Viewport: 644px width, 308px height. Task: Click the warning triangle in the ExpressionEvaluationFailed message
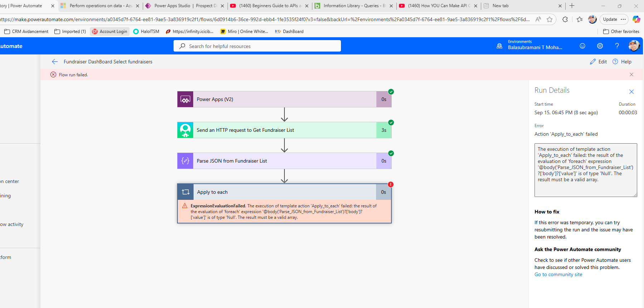click(185, 206)
